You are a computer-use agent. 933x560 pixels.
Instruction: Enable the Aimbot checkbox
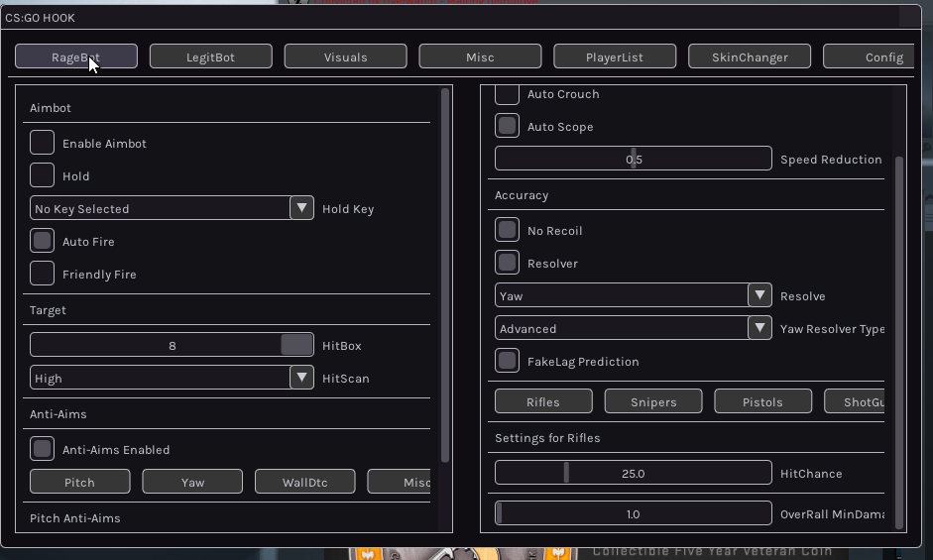point(43,143)
